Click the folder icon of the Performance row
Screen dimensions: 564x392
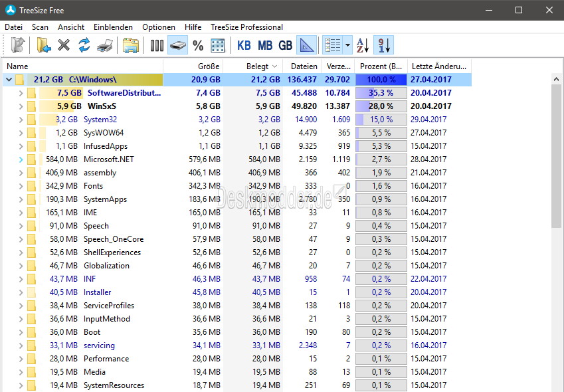click(32, 359)
